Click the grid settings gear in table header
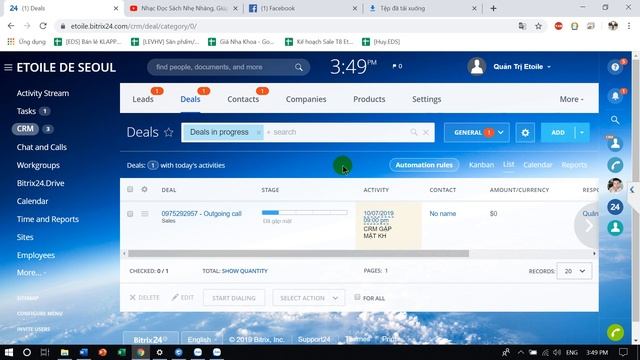The image size is (640, 360). pos(144,189)
